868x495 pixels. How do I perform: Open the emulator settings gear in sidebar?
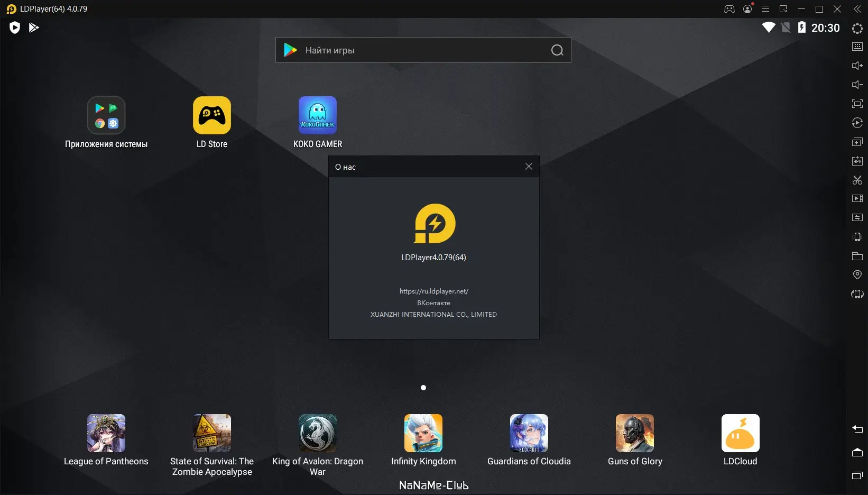point(857,29)
